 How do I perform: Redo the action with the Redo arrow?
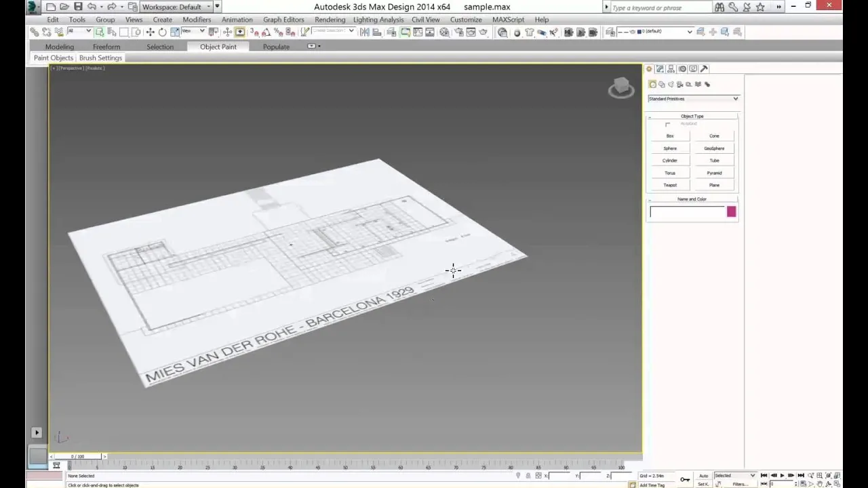(112, 7)
